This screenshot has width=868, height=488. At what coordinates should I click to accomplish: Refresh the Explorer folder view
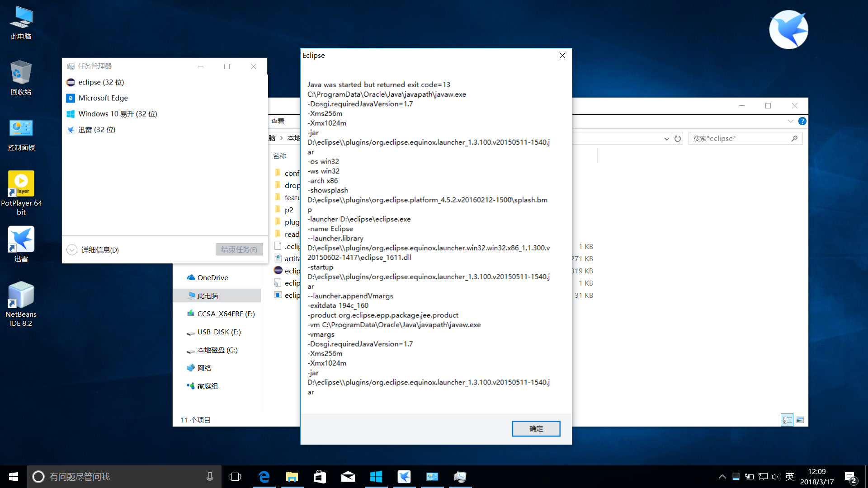[x=677, y=138]
